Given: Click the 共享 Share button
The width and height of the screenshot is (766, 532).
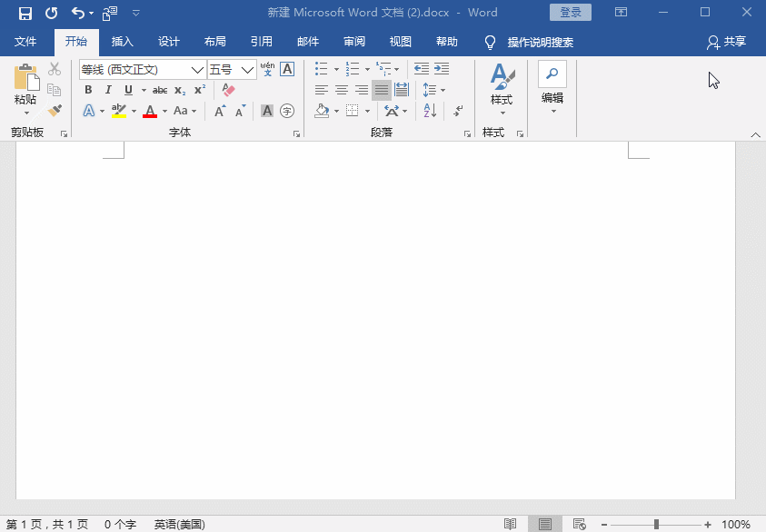Looking at the screenshot, I should [x=726, y=42].
